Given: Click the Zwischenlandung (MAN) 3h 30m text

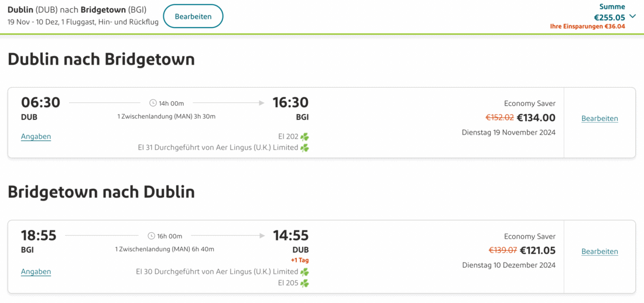Looking at the screenshot, I should [x=166, y=116].
